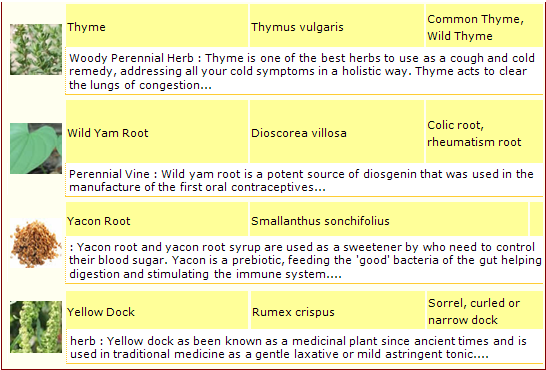The height and width of the screenshot is (370, 546).
Task: Click Common Thyme, Wild Thyme cell
Action: 484,26
